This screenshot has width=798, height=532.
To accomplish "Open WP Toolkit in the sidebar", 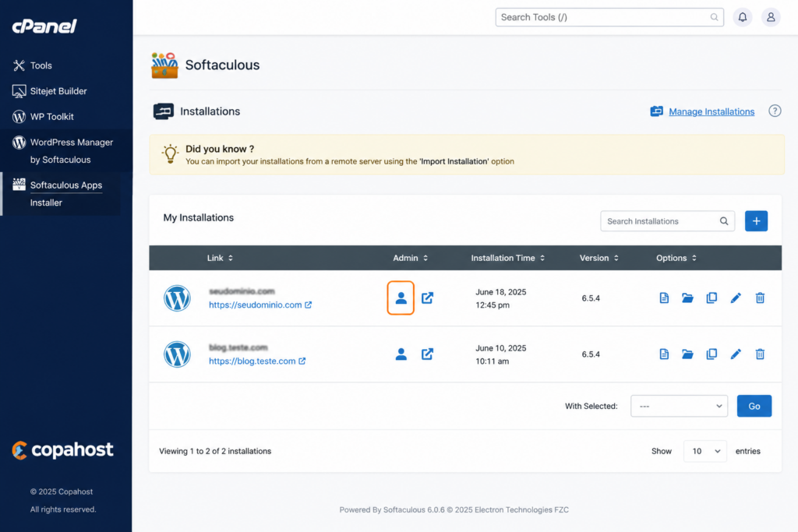I will [x=44, y=117].
